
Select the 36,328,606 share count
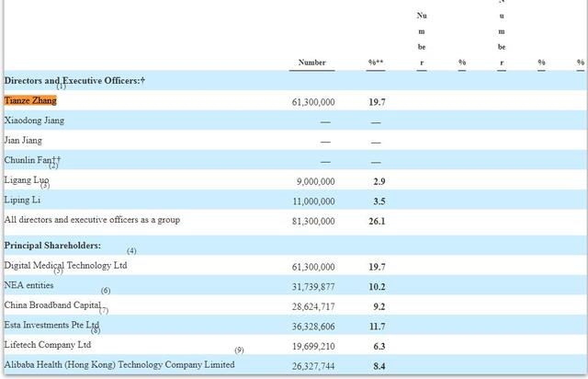pyautogui.click(x=313, y=327)
